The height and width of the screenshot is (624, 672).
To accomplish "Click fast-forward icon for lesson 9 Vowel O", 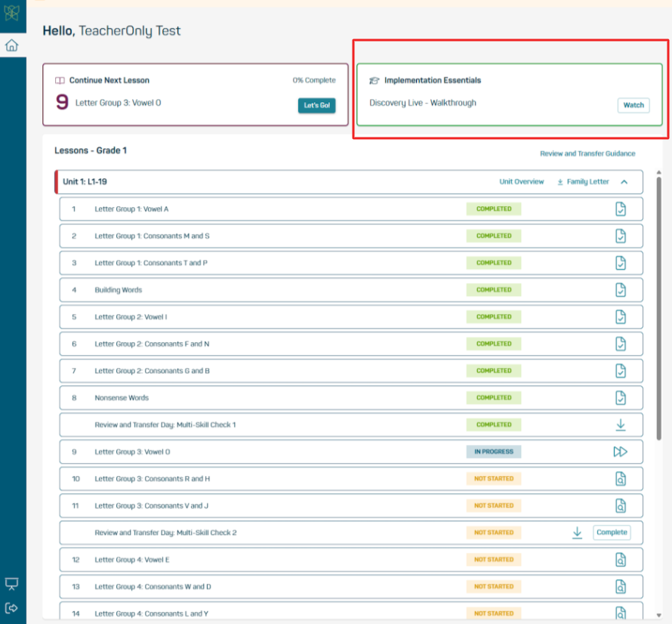I will click(x=620, y=452).
